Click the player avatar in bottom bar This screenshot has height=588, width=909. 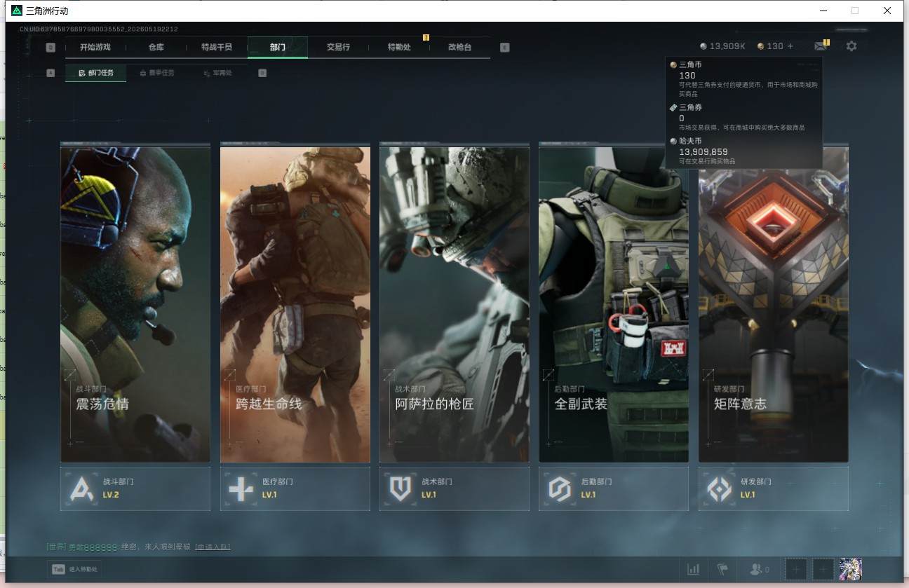pos(850,569)
